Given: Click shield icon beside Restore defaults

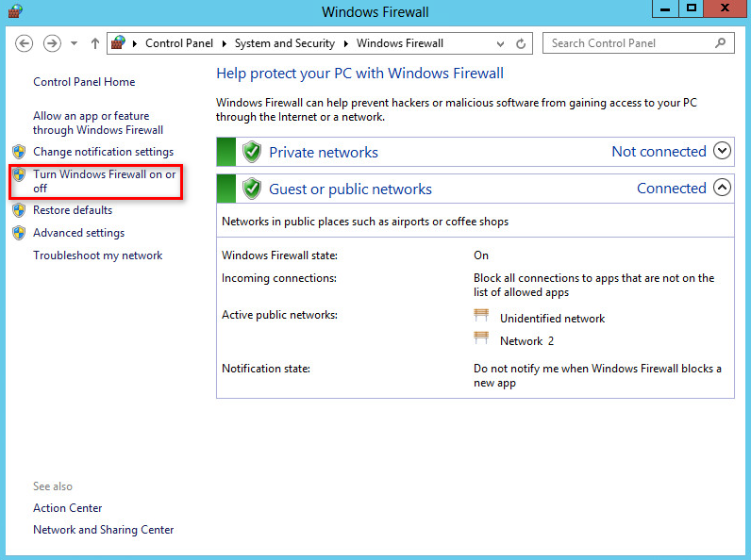Looking at the screenshot, I should [19, 210].
